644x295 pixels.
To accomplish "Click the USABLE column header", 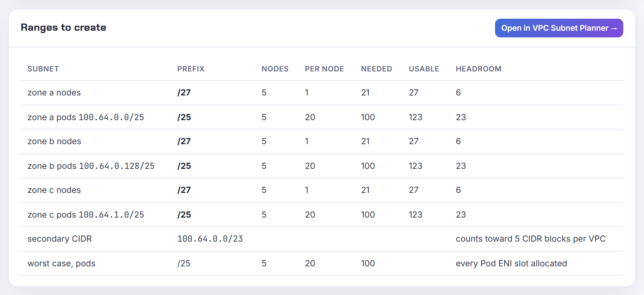I will (x=424, y=69).
